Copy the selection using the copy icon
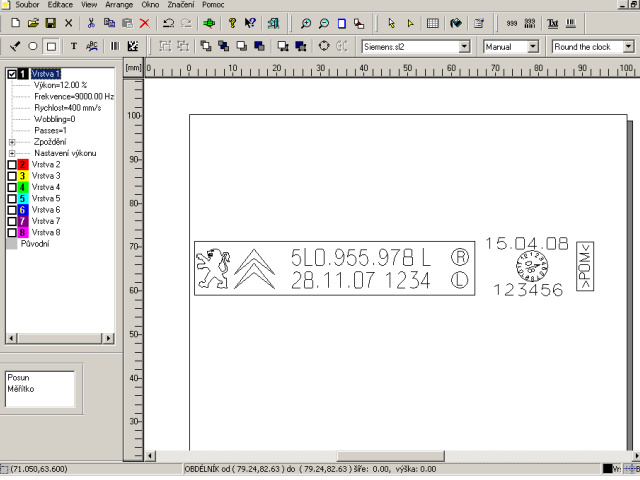 pos(109,23)
